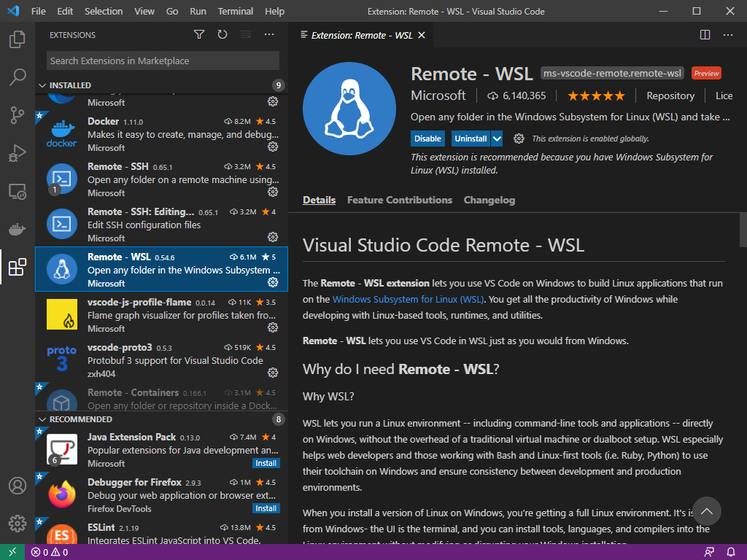Click manage gear for vscode-js-profile-flame

[273, 327]
